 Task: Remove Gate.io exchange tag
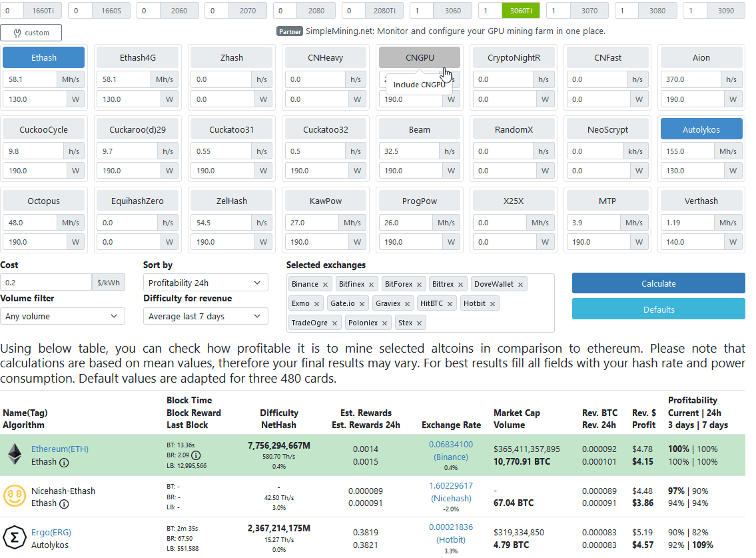362,303
